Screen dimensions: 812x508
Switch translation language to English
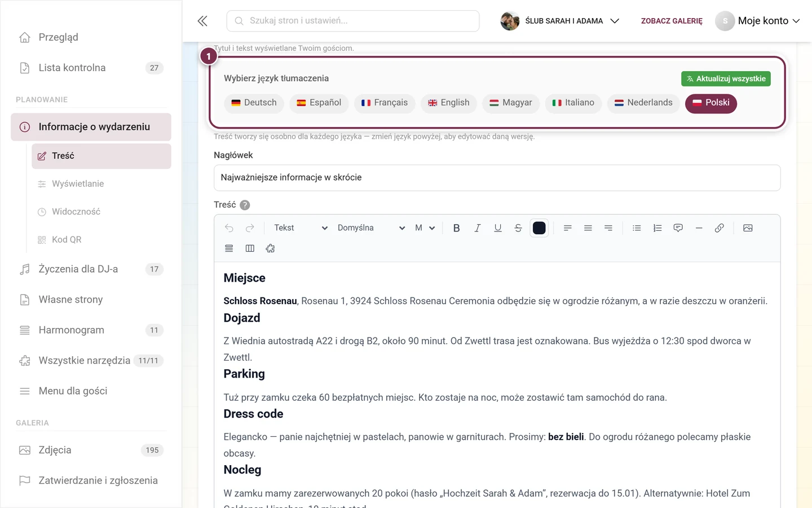[x=449, y=103]
